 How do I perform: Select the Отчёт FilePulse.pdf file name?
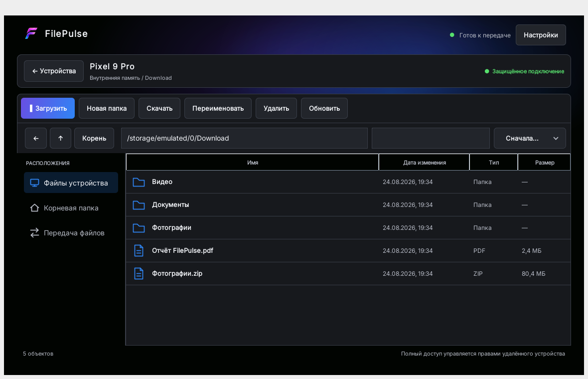tap(182, 250)
